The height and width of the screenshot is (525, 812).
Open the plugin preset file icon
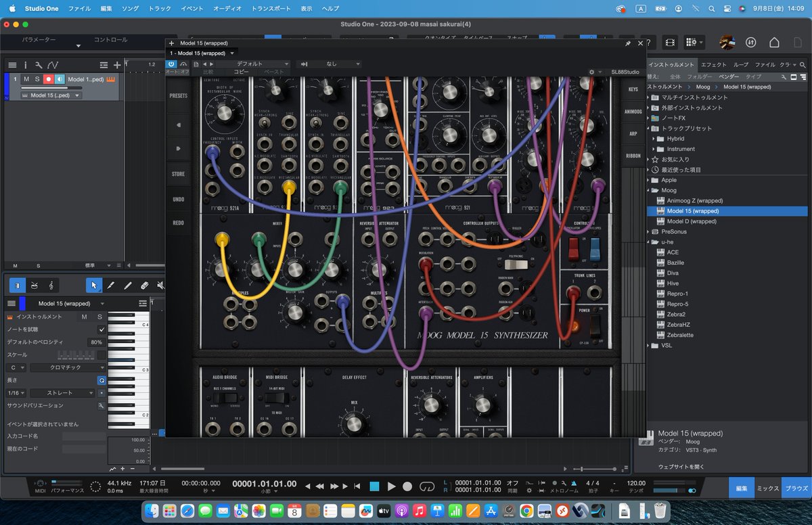[x=196, y=64]
